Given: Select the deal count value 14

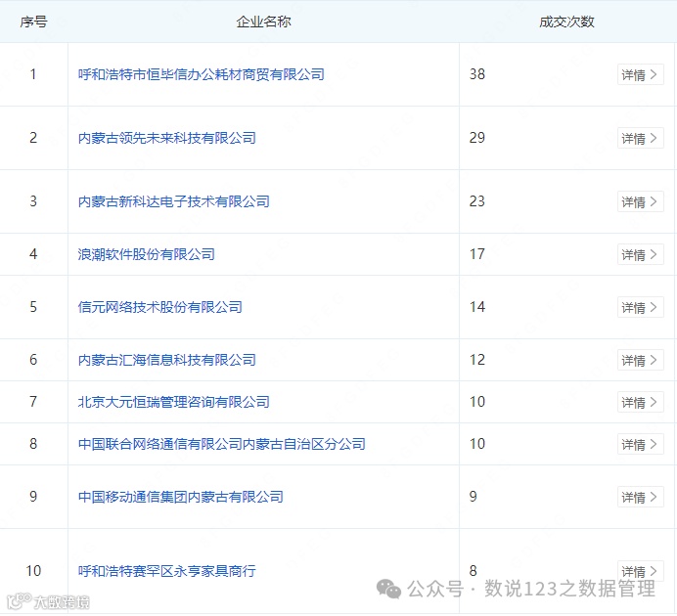Looking at the screenshot, I should click(x=477, y=307).
